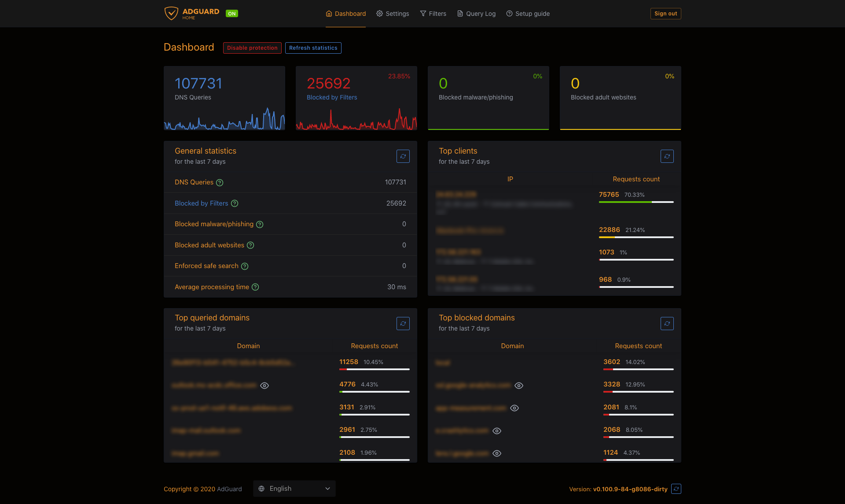The width and height of the screenshot is (845, 504).
Task: Click the update check icon beside version
Action: point(676,489)
